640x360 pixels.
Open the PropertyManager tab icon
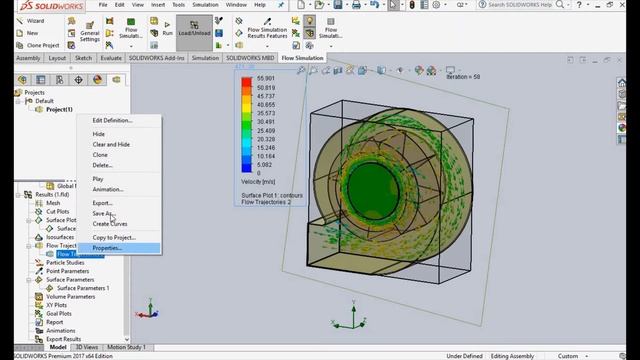(41, 79)
